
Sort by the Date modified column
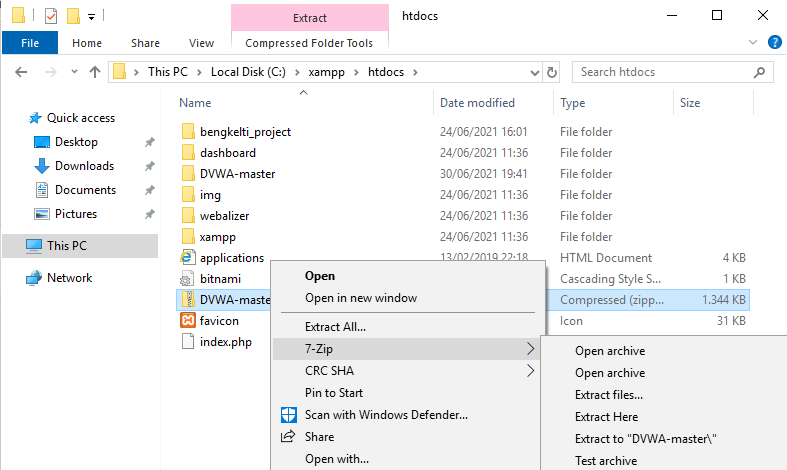pos(477,103)
